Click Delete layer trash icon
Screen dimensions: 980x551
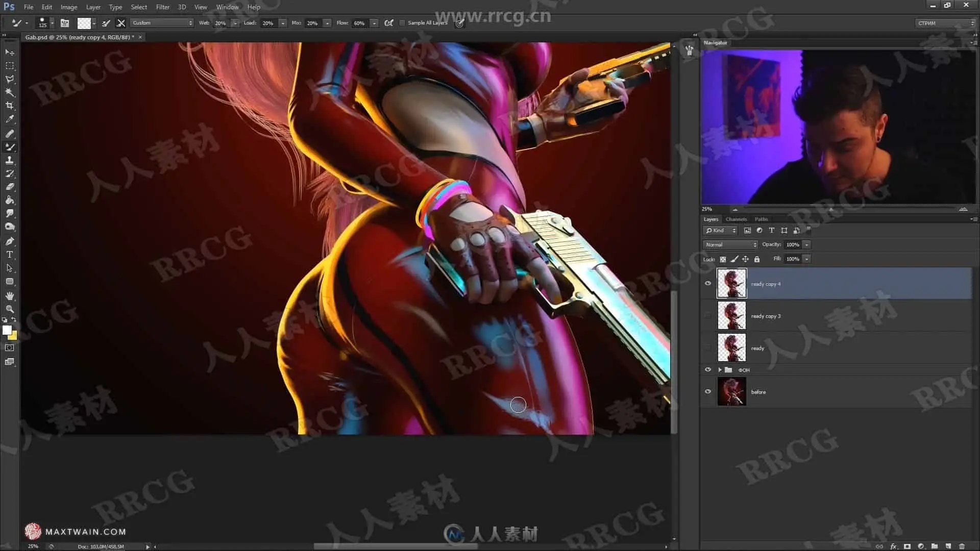tap(962, 546)
